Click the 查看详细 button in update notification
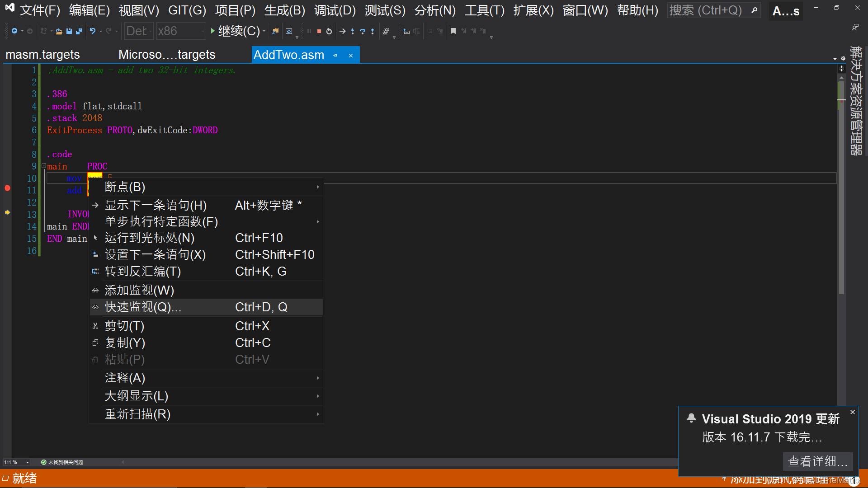 tap(818, 461)
